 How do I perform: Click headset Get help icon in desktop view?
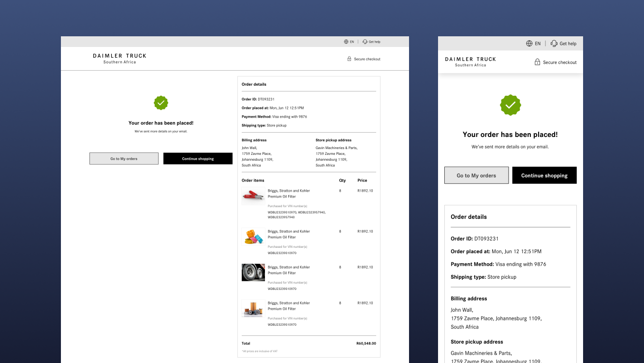tap(365, 42)
